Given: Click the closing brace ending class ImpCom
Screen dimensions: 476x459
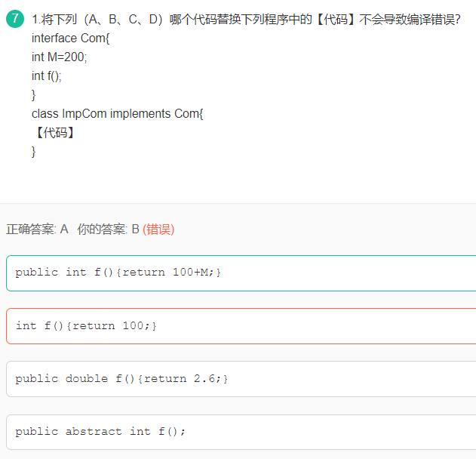Looking at the screenshot, I should click(x=34, y=152).
